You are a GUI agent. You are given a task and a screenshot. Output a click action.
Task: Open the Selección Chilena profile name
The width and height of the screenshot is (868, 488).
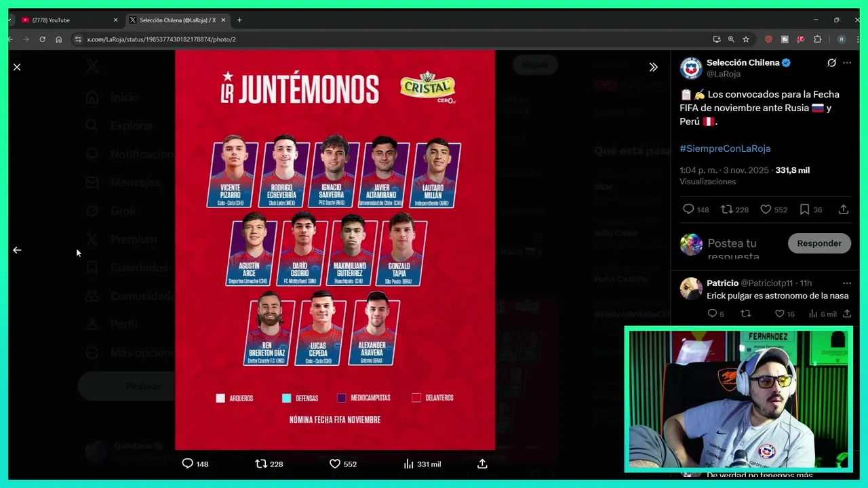click(x=743, y=62)
